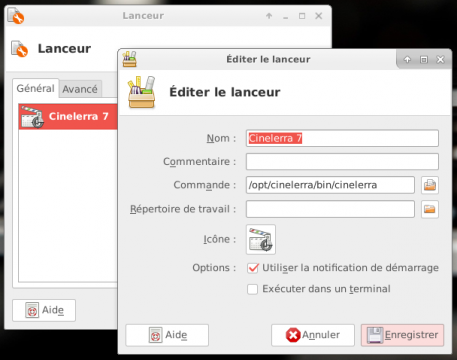Image resolution: width=457 pixels, height=360 pixels.
Task: Maximize the Éditer le lanceur window
Action: point(424,60)
